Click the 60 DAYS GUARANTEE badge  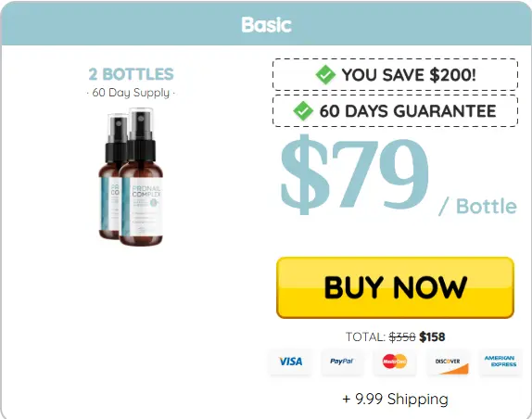tap(395, 111)
